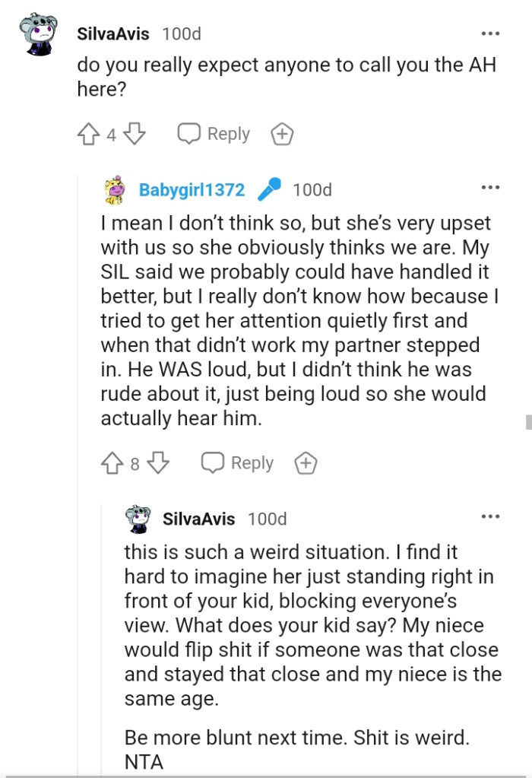The height and width of the screenshot is (778, 532).
Task: Open the overflow menu on SilvaAvis's top comment
Action: pyautogui.click(x=491, y=33)
